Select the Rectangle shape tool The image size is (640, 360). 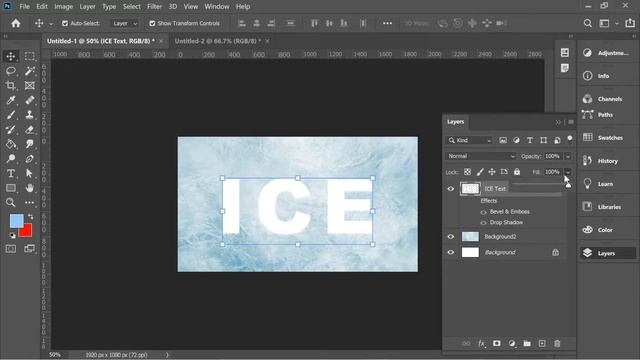11,188
